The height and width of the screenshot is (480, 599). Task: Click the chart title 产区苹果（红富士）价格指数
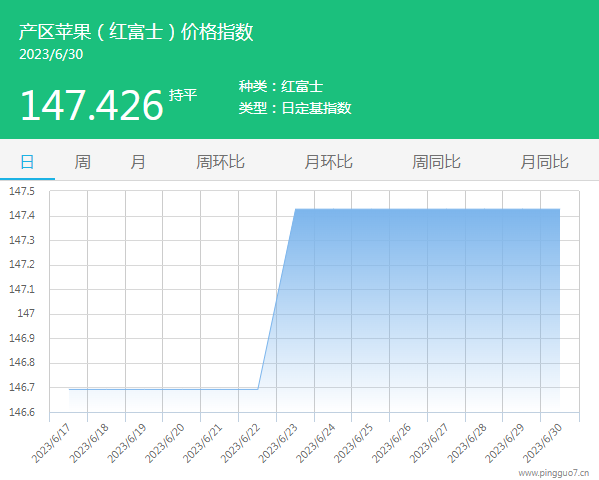[x=136, y=31]
